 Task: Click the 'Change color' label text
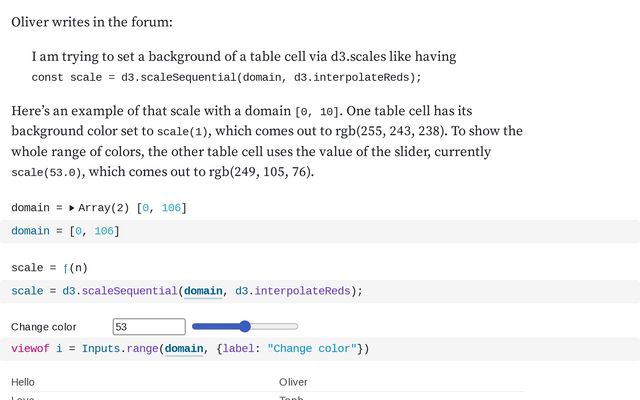[x=43, y=327]
